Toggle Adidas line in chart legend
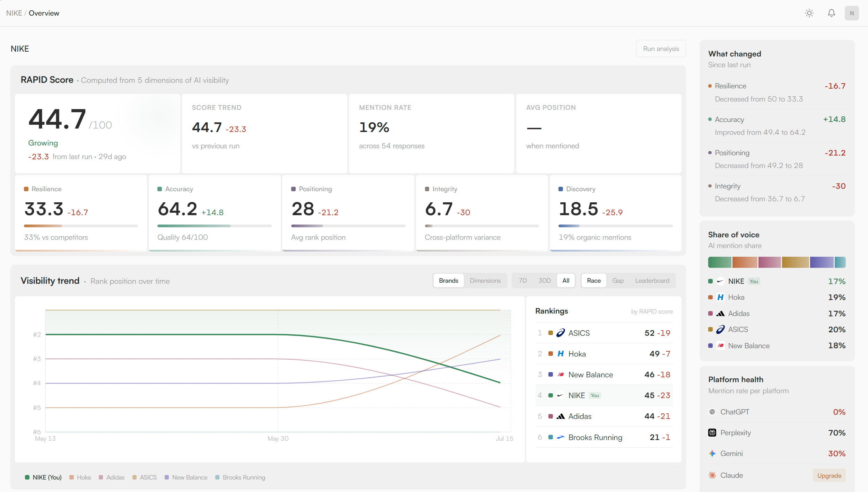This screenshot has height=492, width=868. point(112,477)
